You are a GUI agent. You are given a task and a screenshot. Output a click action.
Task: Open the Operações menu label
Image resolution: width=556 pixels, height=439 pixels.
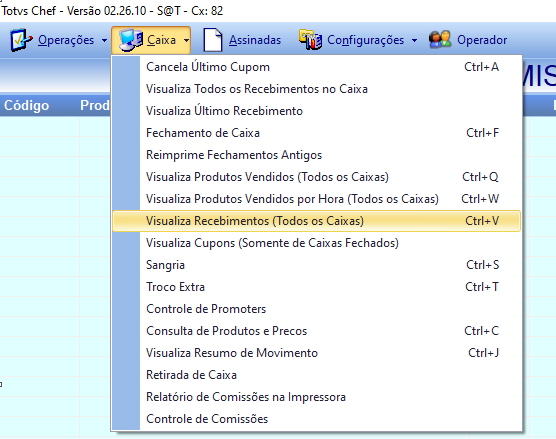66,40
